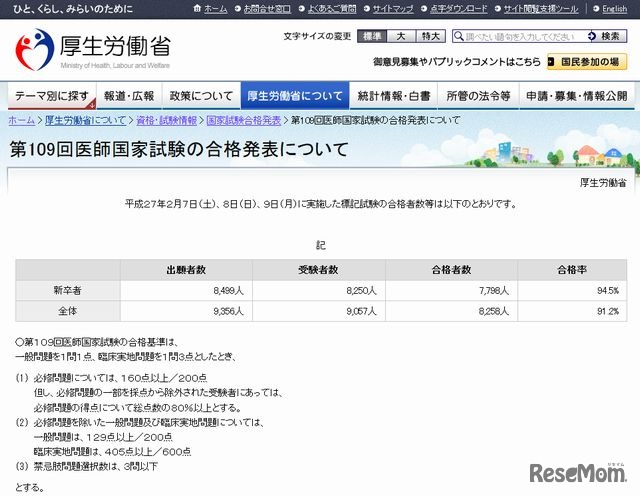
Task: Open the ホーム link in top bar
Action: coord(215,9)
